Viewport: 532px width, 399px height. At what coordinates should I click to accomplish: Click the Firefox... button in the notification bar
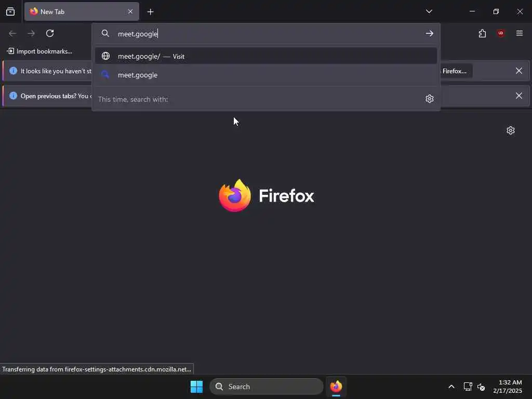456,71
